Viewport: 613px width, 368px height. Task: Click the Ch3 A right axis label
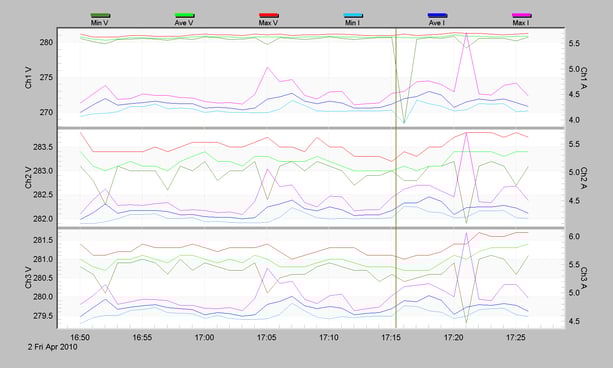coord(584,278)
